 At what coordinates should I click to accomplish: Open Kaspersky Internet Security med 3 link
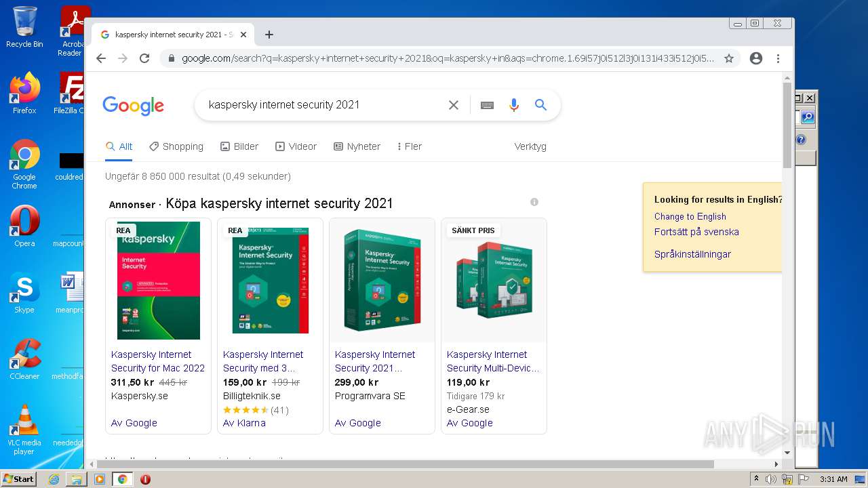click(x=263, y=361)
